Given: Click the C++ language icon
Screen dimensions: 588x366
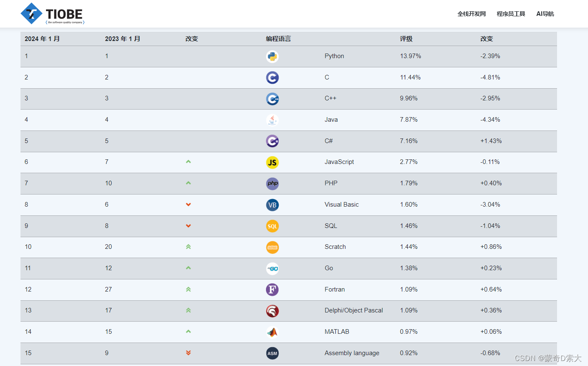Looking at the screenshot, I should click(272, 99).
